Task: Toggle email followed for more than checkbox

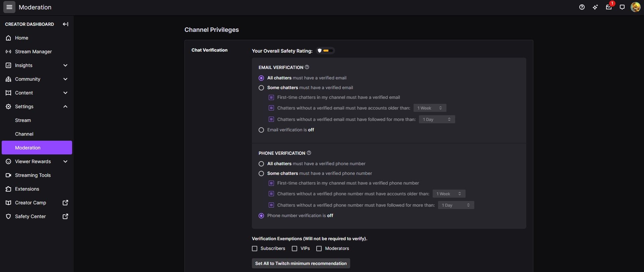Action: pos(271,119)
